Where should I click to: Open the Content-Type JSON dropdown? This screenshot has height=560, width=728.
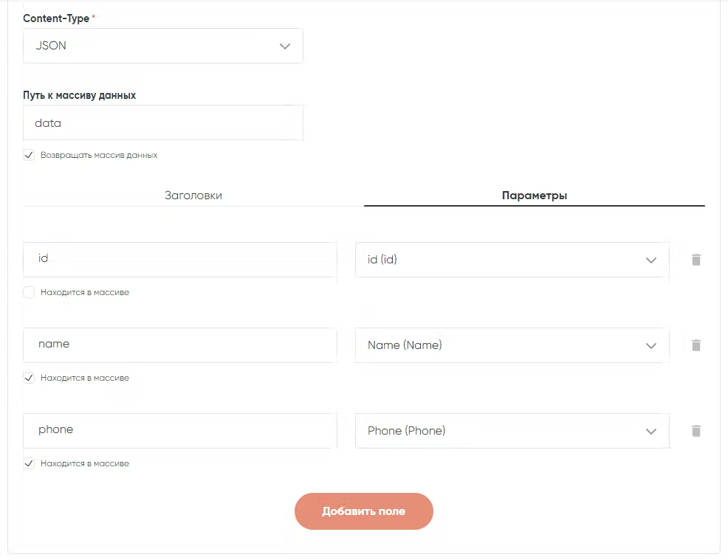pyautogui.click(x=162, y=46)
